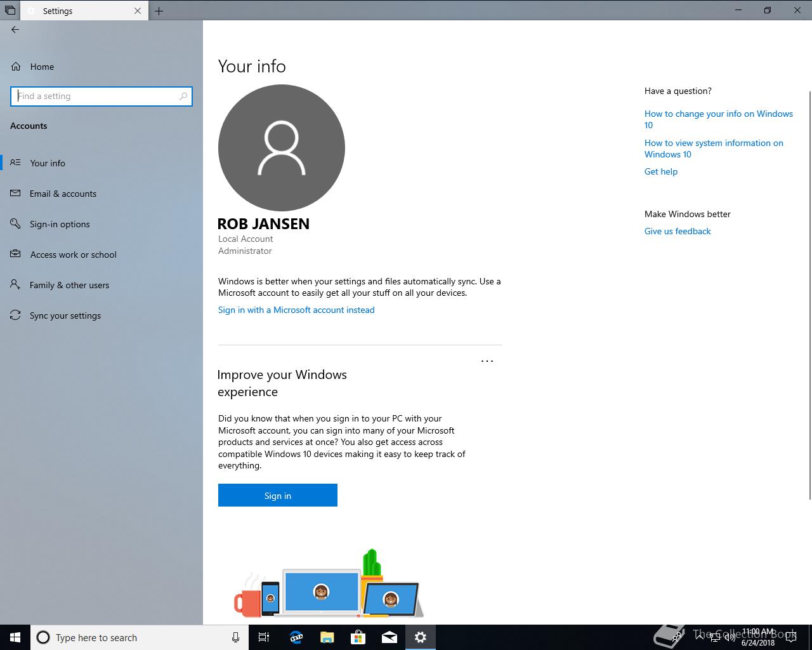Image resolution: width=812 pixels, height=650 pixels.
Task: Click Sign in with a Microsoft account instead
Action: point(296,310)
